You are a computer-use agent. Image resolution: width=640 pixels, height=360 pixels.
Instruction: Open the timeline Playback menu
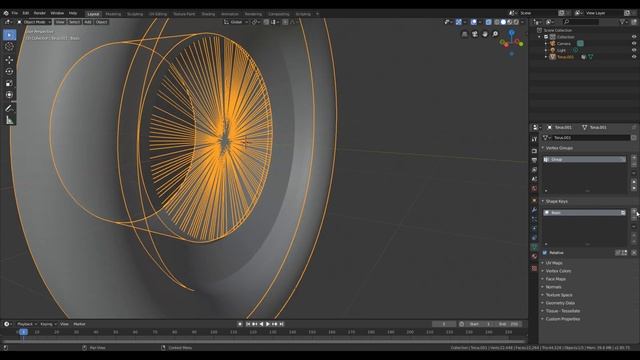coord(27,324)
